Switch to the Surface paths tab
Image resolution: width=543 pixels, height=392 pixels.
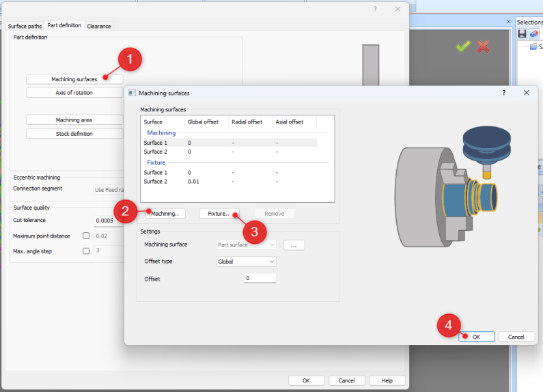(25, 26)
